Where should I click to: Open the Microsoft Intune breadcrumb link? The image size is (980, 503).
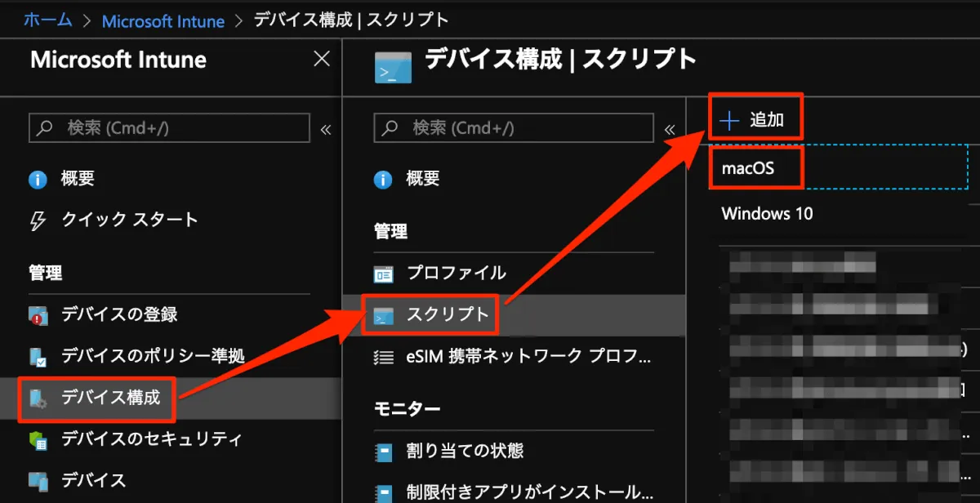[x=163, y=20]
